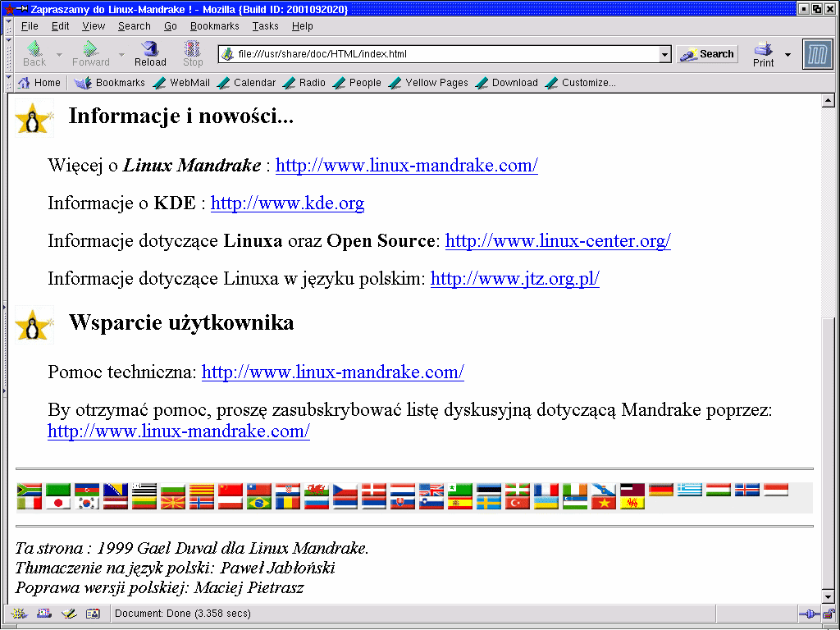Expand the Forward history dropdown arrow
840x630 pixels.
click(x=121, y=55)
